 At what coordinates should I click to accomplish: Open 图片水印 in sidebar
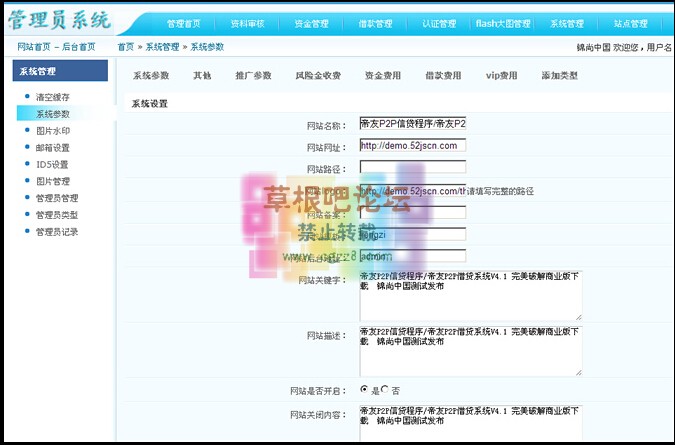coord(53,131)
